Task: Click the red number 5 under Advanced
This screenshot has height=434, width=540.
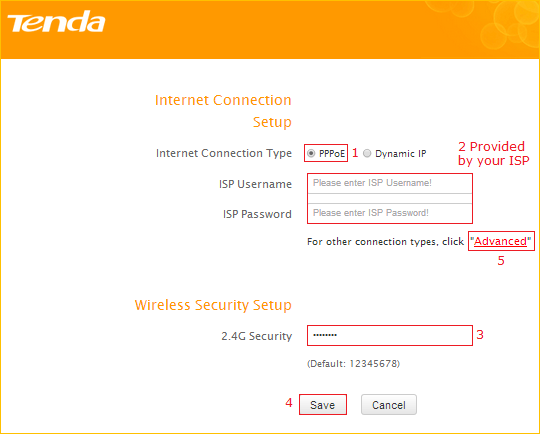Action: pyautogui.click(x=501, y=261)
